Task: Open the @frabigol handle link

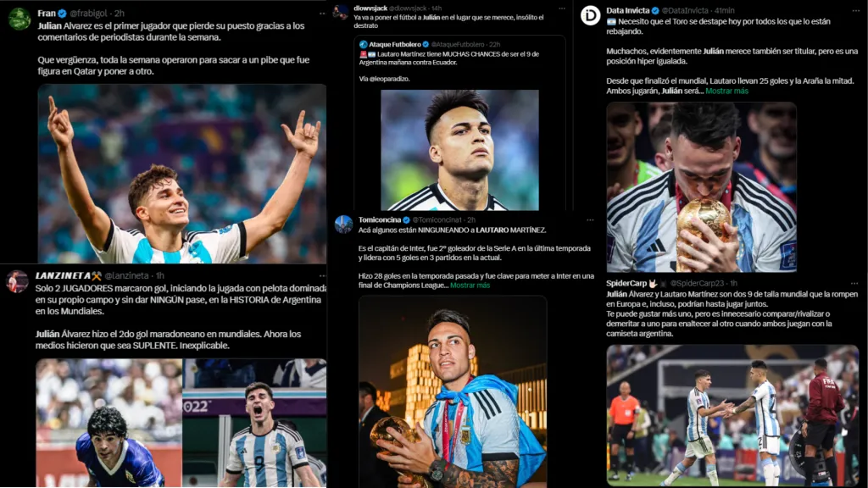Action: click(88, 14)
